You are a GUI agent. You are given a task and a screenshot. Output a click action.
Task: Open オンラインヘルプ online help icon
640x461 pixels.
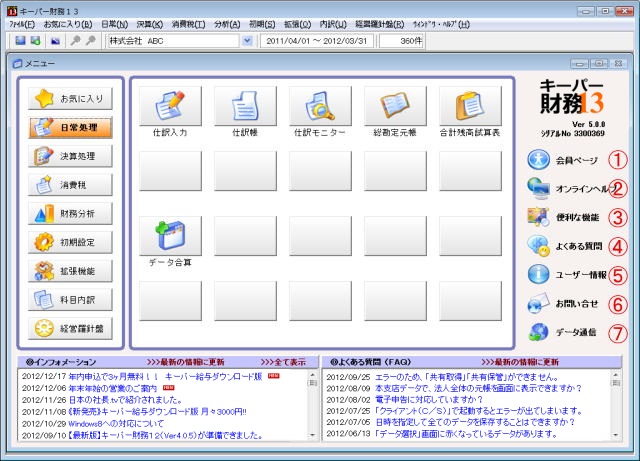coord(538,188)
